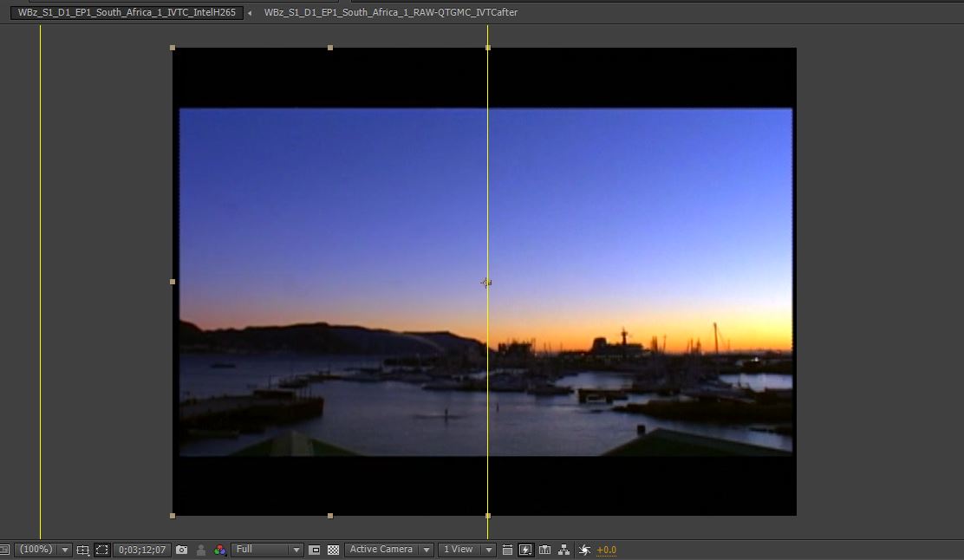The height and width of the screenshot is (560, 964).
Task: Toggle pixel aspect ratio correction
Action: pos(508,550)
